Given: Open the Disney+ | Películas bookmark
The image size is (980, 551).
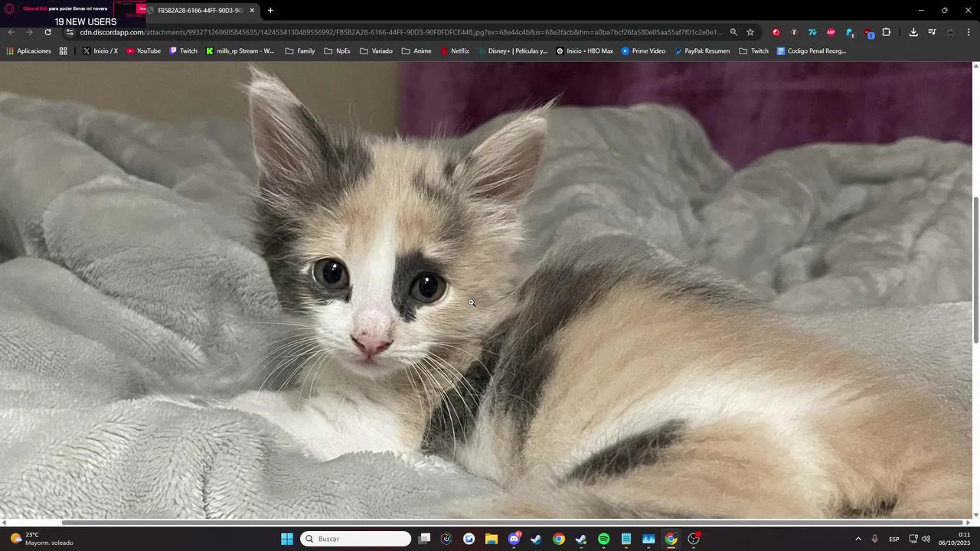Looking at the screenshot, I should [512, 51].
